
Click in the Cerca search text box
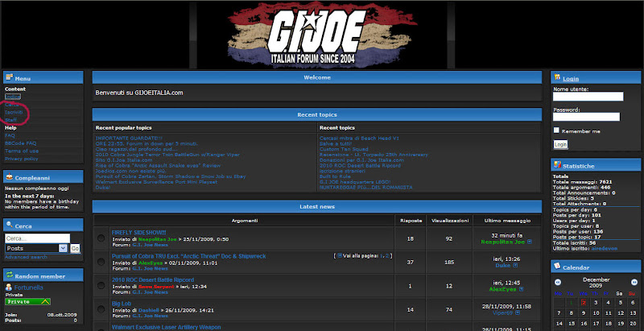(x=37, y=238)
